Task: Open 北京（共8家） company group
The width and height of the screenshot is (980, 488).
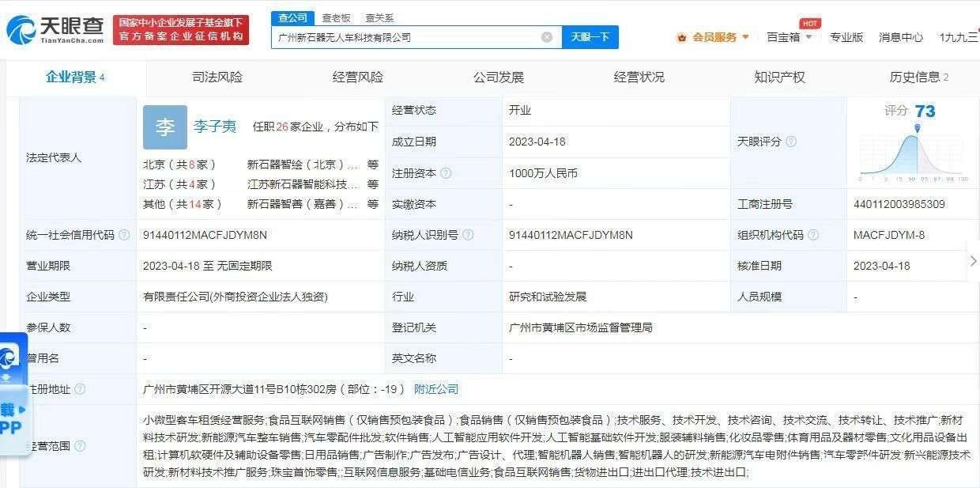Action: pos(179,165)
